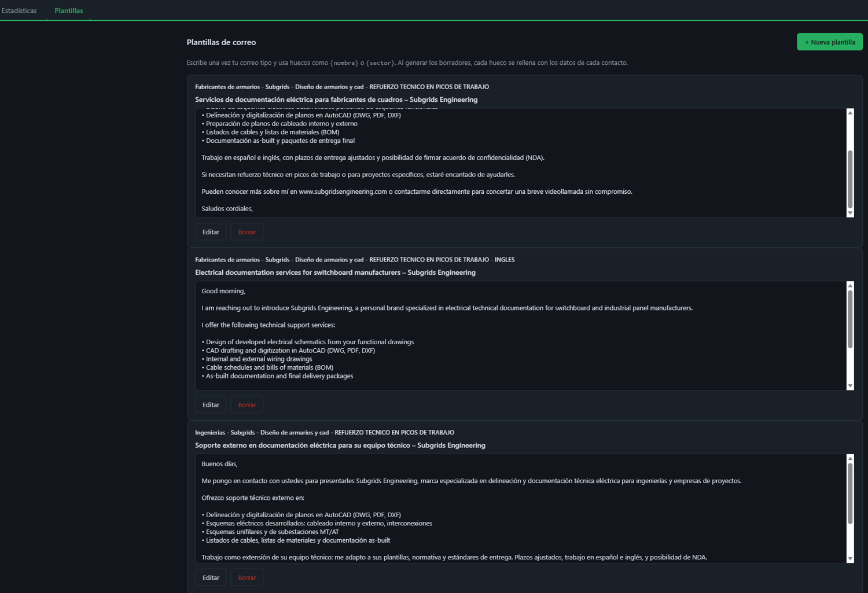The image size is (868, 593).
Task: Edit the INGLES switchboard manufacturers template
Action: click(x=211, y=405)
